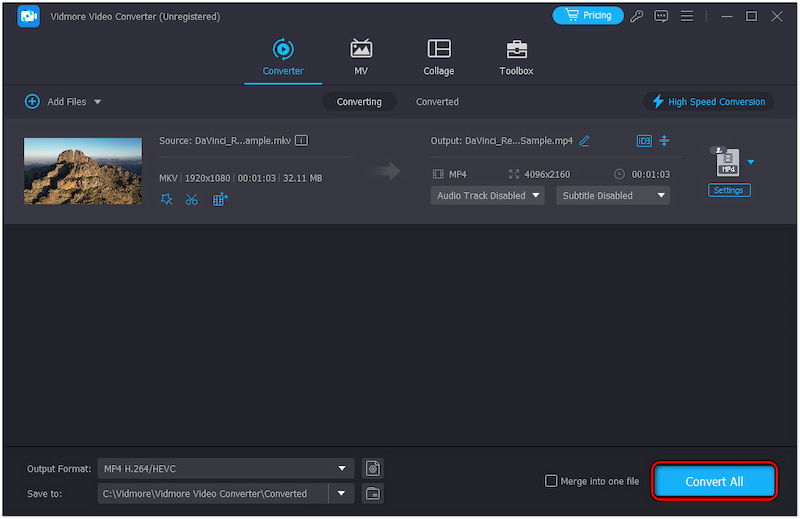This screenshot has width=800, height=519.
Task: Click the key register icon
Action: tap(637, 16)
